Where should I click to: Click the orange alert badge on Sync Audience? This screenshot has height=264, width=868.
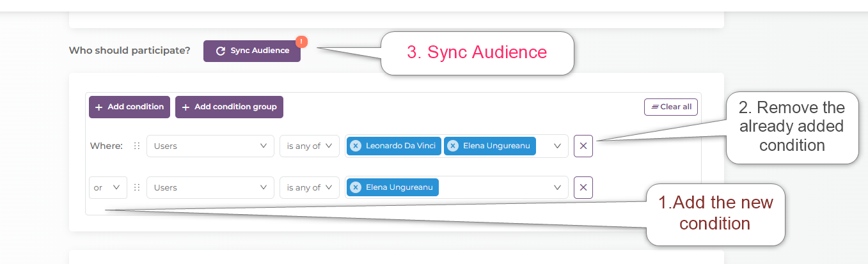(302, 42)
